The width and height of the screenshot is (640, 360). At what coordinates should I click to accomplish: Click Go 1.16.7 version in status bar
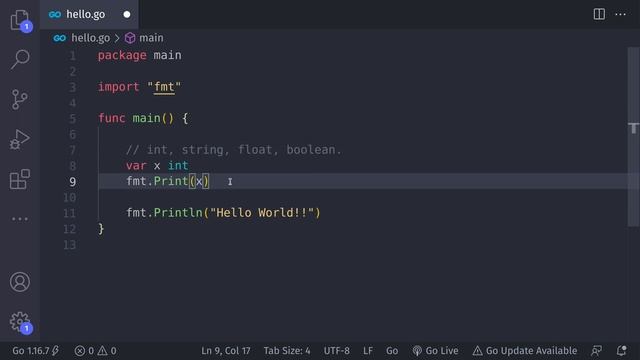pyautogui.click(x=35, y=351)
